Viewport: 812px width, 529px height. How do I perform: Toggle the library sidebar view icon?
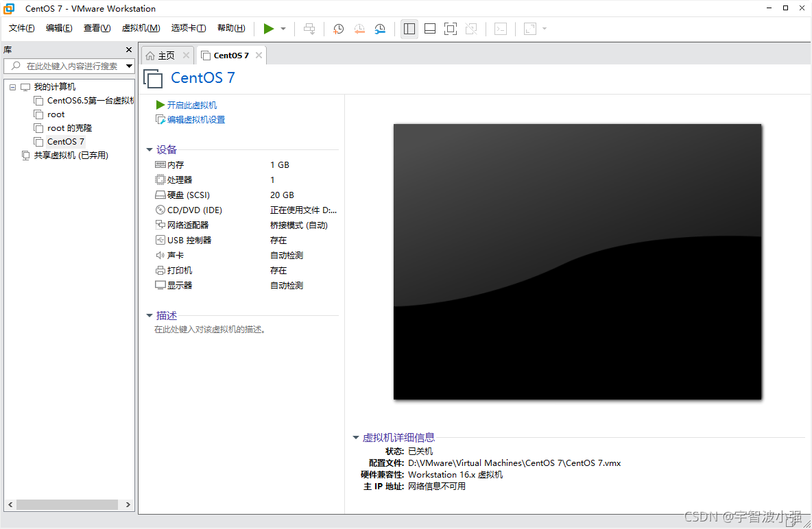click(409, 29)
